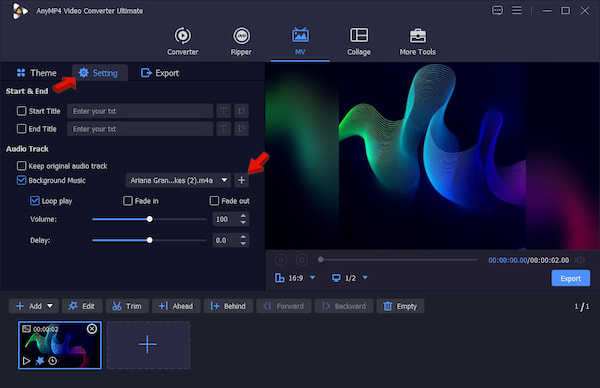Decrease the Delay value with down arrow

tap(243, 243)
